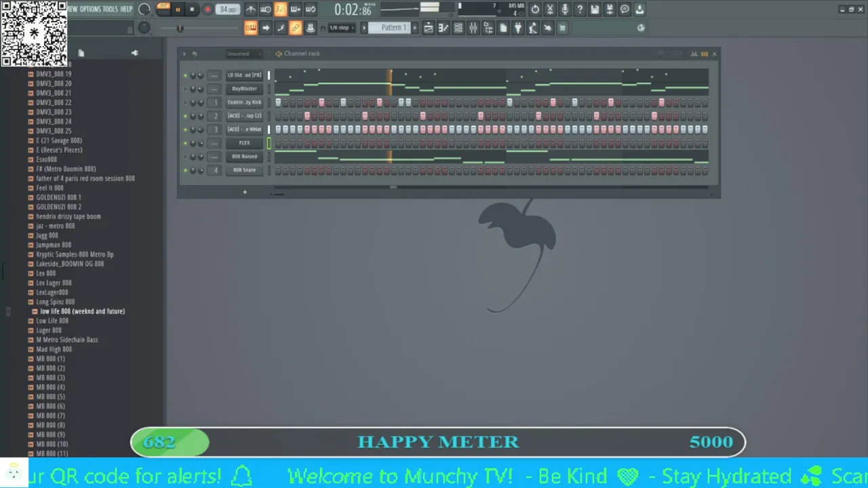
Task: Select 'M Metro Sidechain Bass' in browser
Action: [x=66, y=340]
